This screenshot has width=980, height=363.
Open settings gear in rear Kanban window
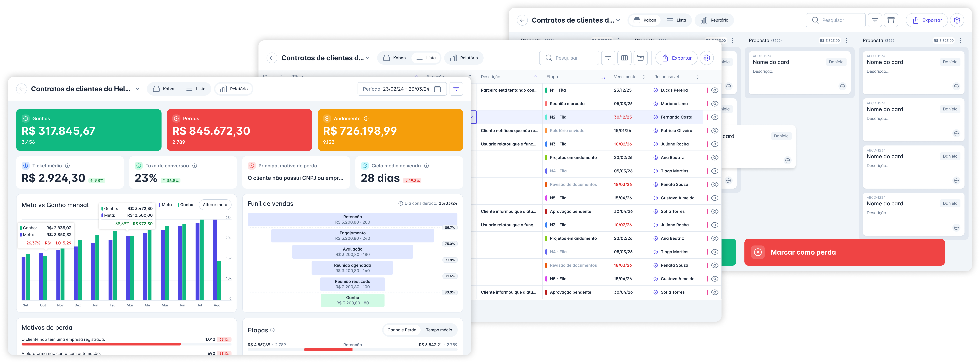coord(957,20)
